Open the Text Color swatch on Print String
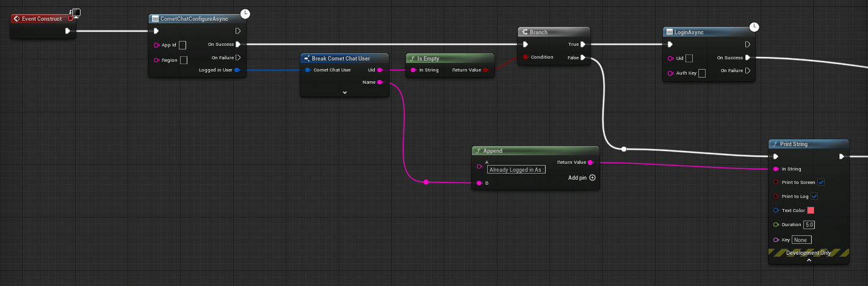 point(811,210)
